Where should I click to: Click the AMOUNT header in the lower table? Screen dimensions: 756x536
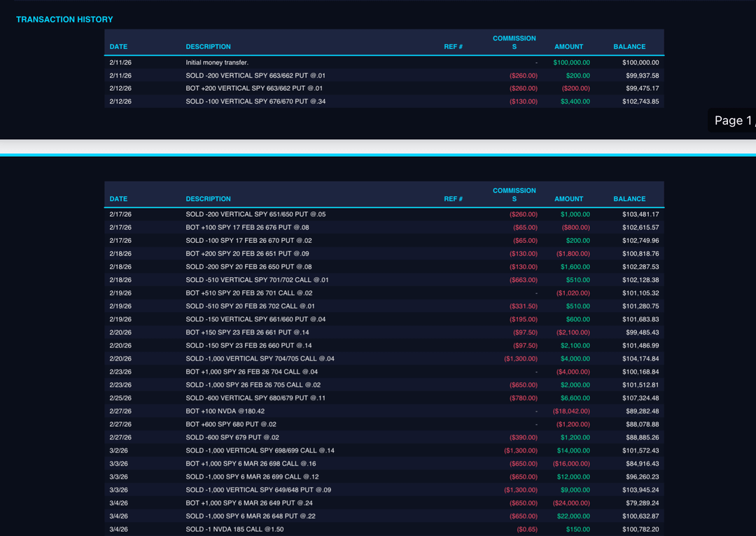[x=568, y=199]
